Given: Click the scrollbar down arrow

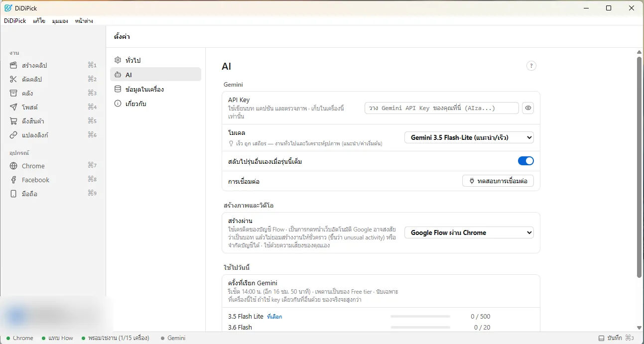Looking at the screenshot, I should pyautogui.click(x=640, y=328).
